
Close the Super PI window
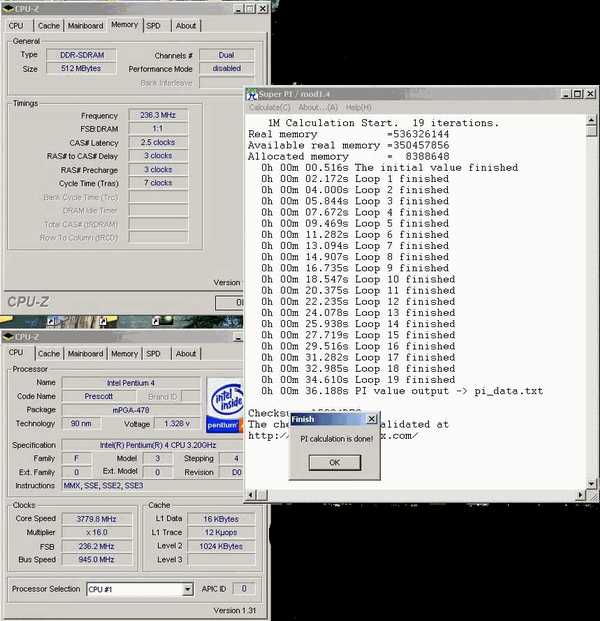[x=590, y=94]
